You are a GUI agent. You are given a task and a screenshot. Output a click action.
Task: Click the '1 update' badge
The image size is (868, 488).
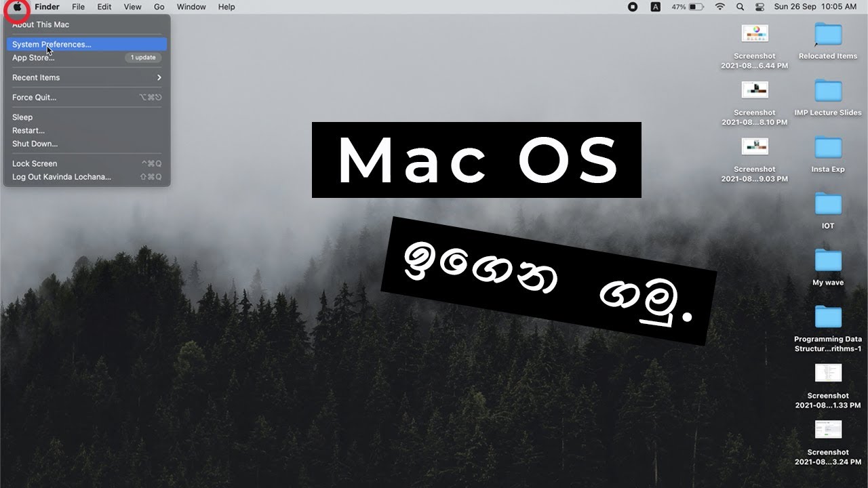pos(143,58)
